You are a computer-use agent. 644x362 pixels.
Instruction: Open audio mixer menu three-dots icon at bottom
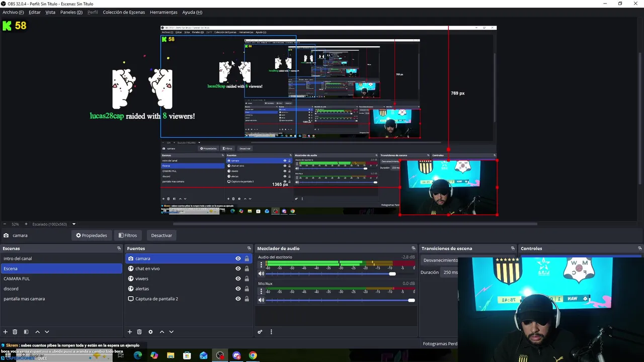pos(271,332)
